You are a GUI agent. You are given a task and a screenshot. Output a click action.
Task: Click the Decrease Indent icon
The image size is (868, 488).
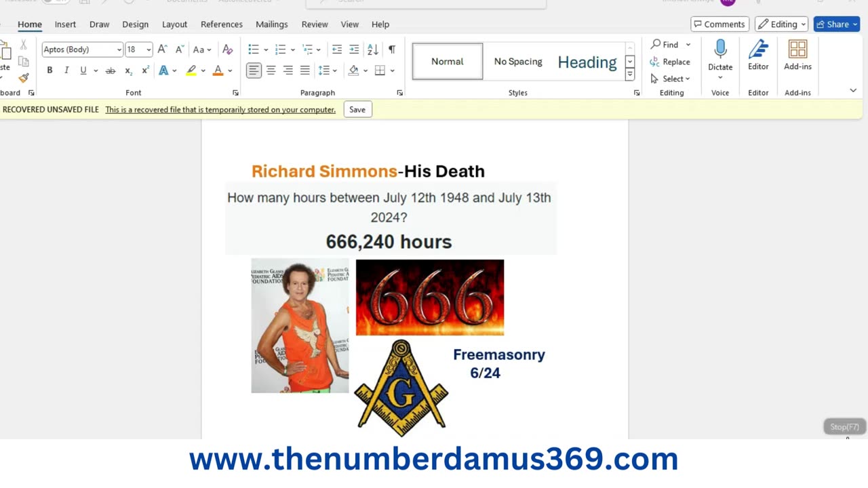[337, 49]
